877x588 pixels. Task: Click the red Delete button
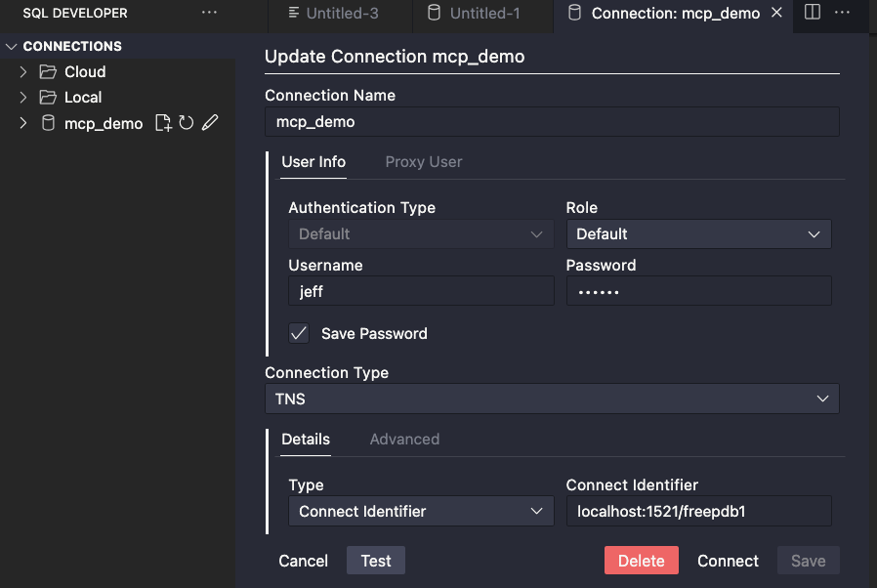641,561
